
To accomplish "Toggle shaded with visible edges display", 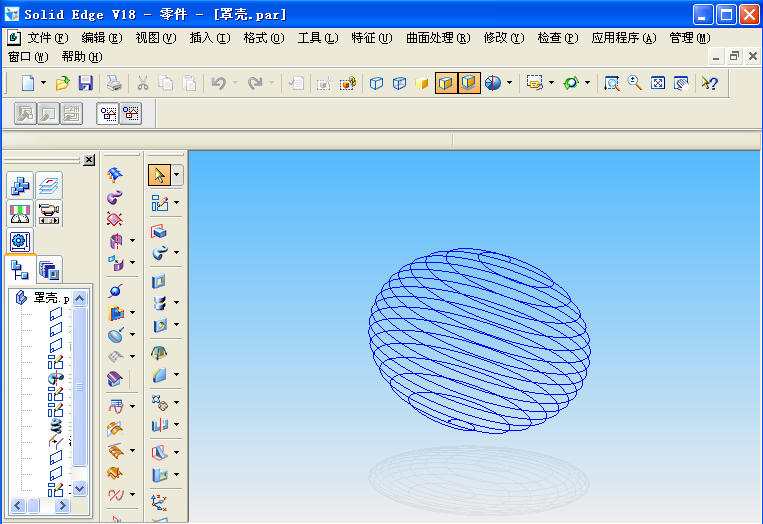I will (446, 83).
